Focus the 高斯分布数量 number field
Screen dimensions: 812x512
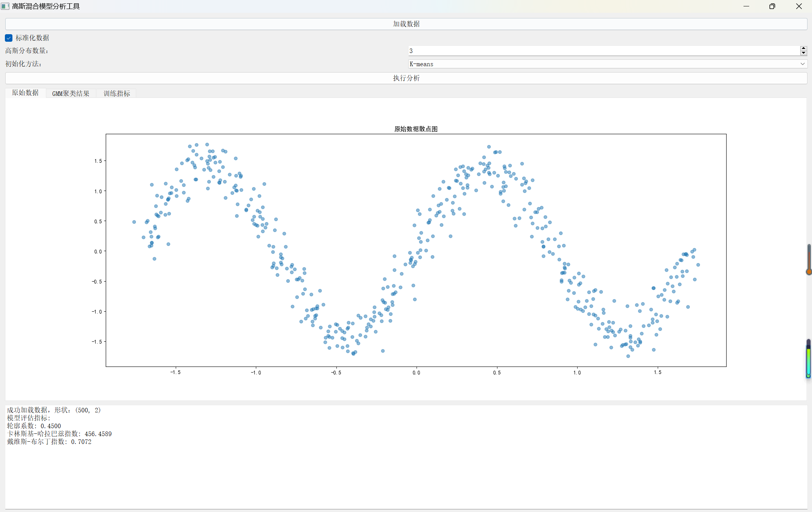pyautogui.click(x=602, y=51)
